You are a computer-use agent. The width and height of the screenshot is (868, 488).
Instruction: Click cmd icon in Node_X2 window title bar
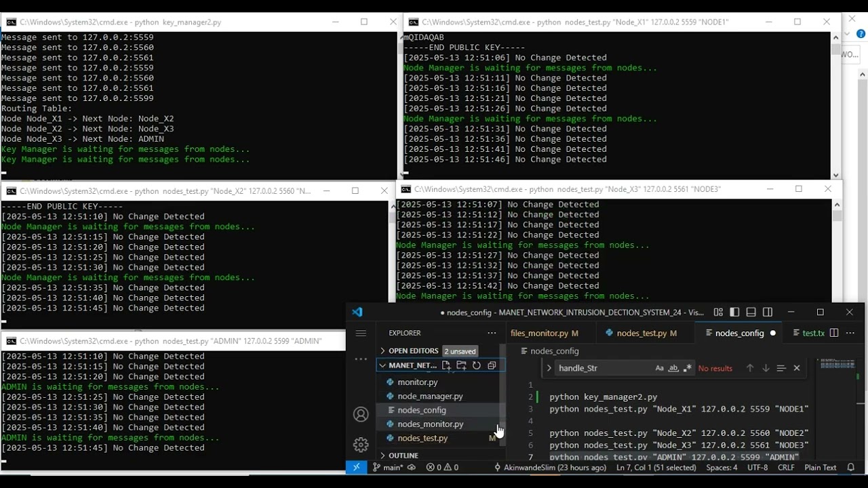click(11, 191)
